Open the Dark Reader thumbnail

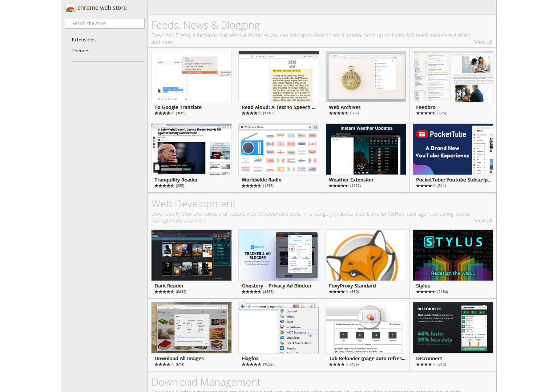coord(191,255)
